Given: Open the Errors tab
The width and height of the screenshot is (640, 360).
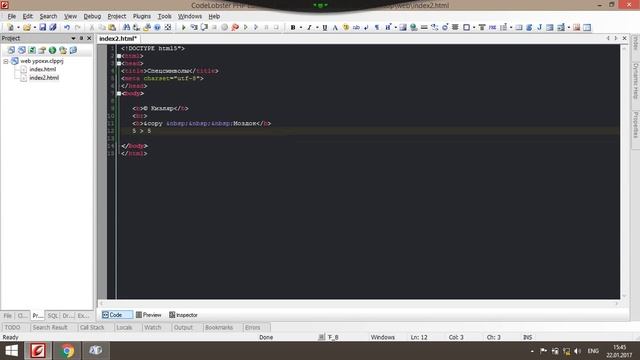Looking at the screenshot, I should 253,327.
